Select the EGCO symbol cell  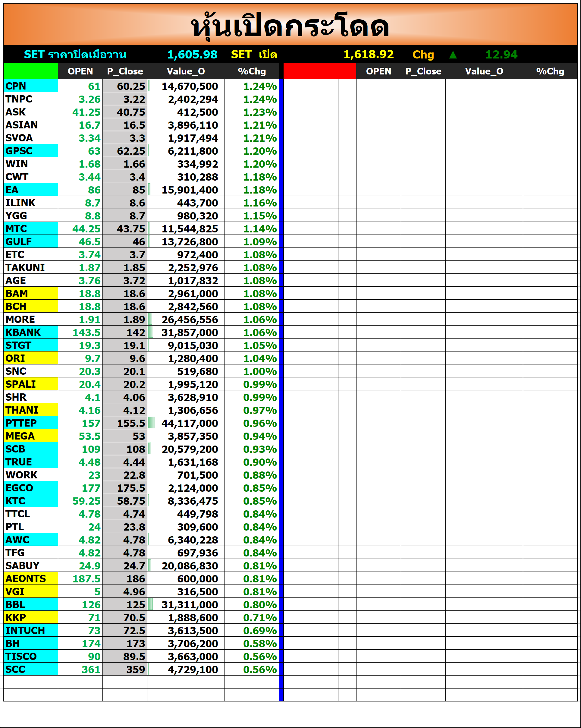click(31, 487)
